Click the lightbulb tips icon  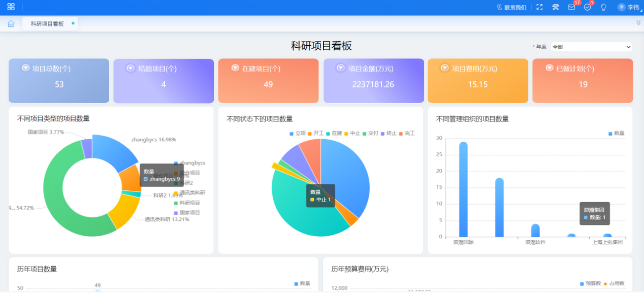click(603, 7)
